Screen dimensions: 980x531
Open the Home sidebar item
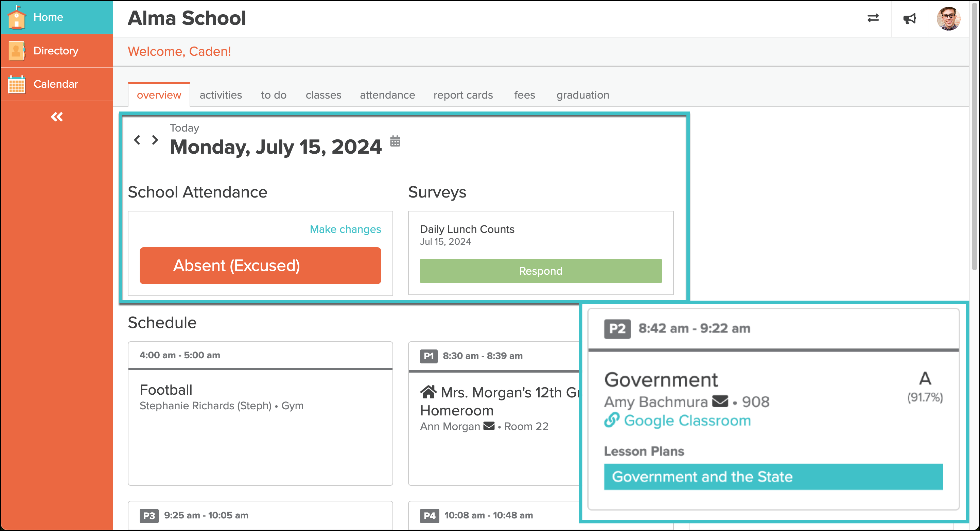[56, 17]
